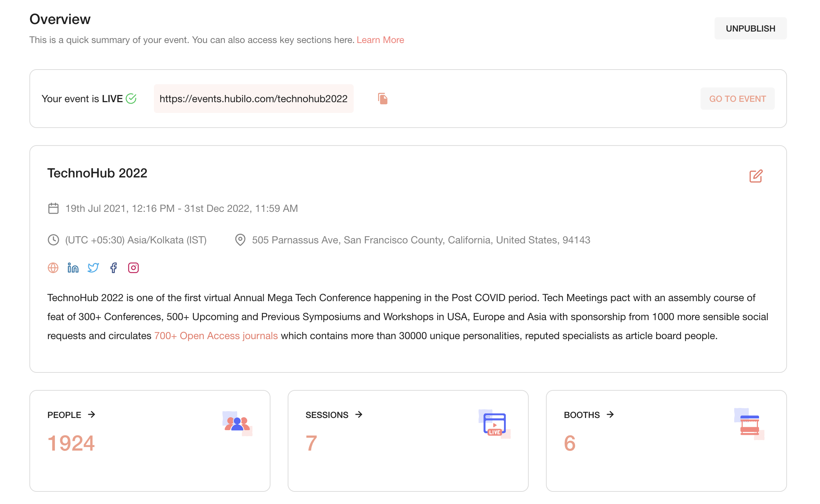The image size is (820, 504).
Task: Open the Facebook social link
Action: click(113, 268)
